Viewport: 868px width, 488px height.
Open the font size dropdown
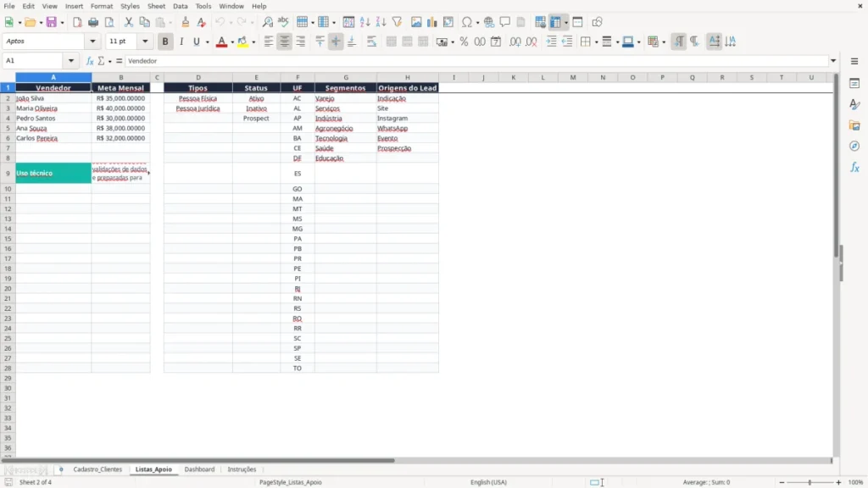tap(145, 42)
